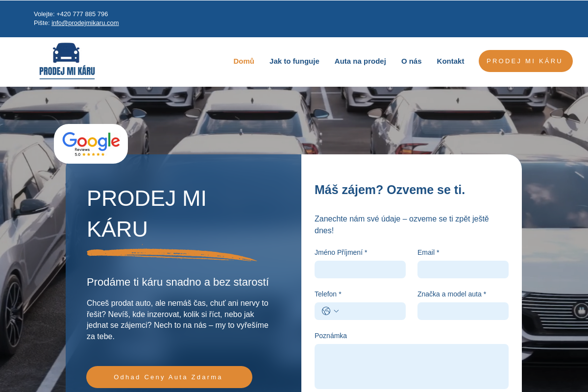Open Auta na prodej menu item
This screenshot has width=588, height=392.
pos(360,61)
